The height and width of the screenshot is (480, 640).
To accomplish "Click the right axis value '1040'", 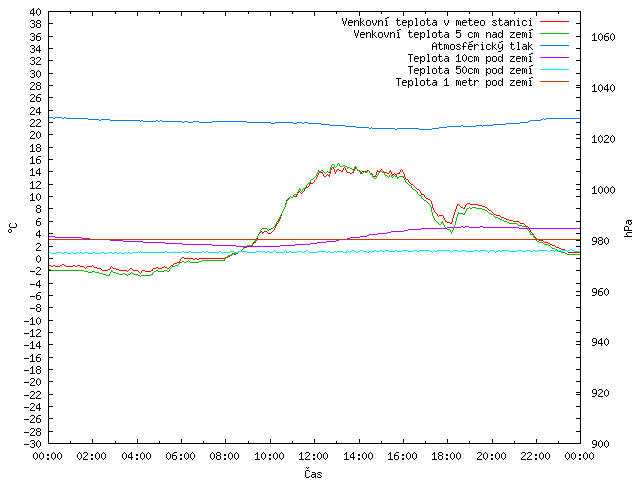I will click(603, 88).
